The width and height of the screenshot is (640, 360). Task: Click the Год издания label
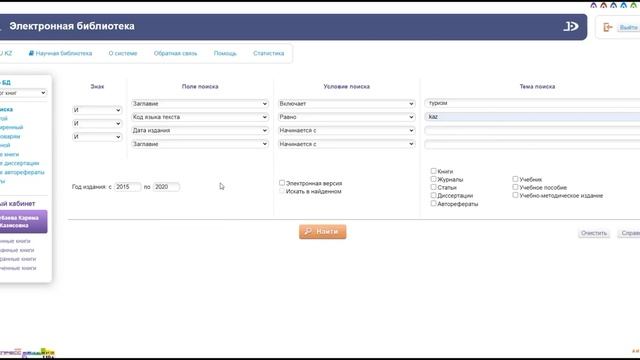(89, 187)
